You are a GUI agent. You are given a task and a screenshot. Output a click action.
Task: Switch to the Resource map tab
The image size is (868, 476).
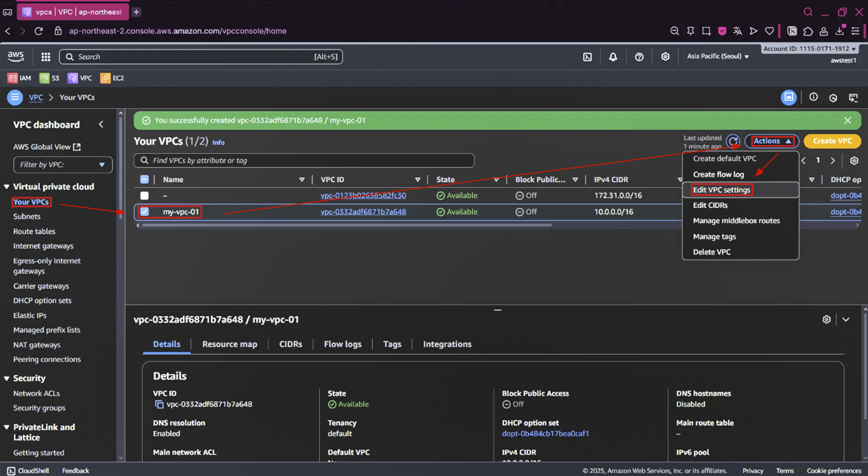coord(230,344)
